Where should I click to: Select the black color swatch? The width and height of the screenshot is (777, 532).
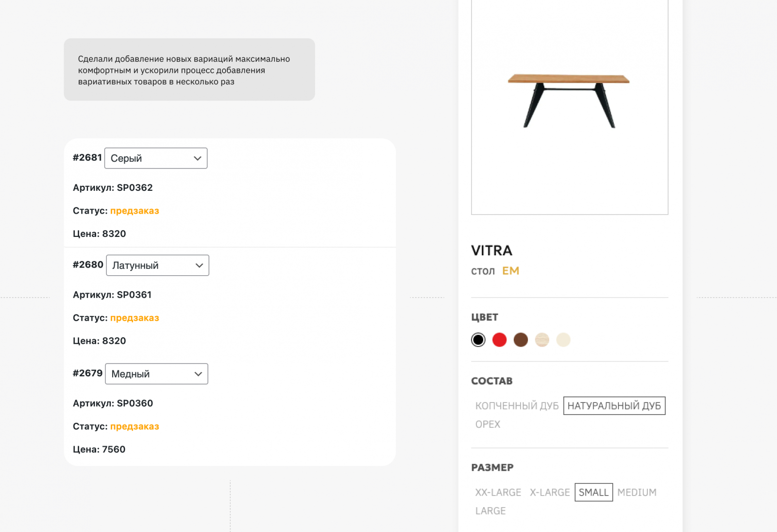[478, 340]
